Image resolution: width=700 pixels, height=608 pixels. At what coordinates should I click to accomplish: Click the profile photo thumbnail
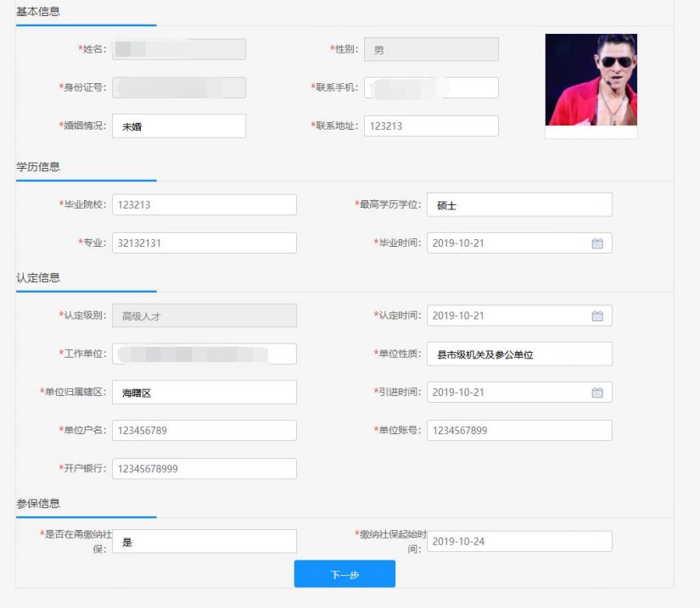tap(591, 81)
